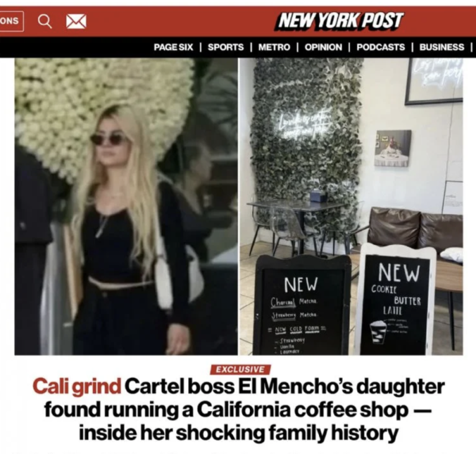Viewport: 476px width, 454px height.
Task: Go to Page Six section
Action: 173,47
